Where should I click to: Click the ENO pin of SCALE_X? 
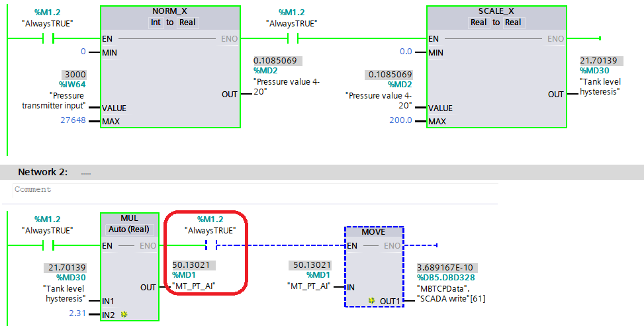[555, 38]
